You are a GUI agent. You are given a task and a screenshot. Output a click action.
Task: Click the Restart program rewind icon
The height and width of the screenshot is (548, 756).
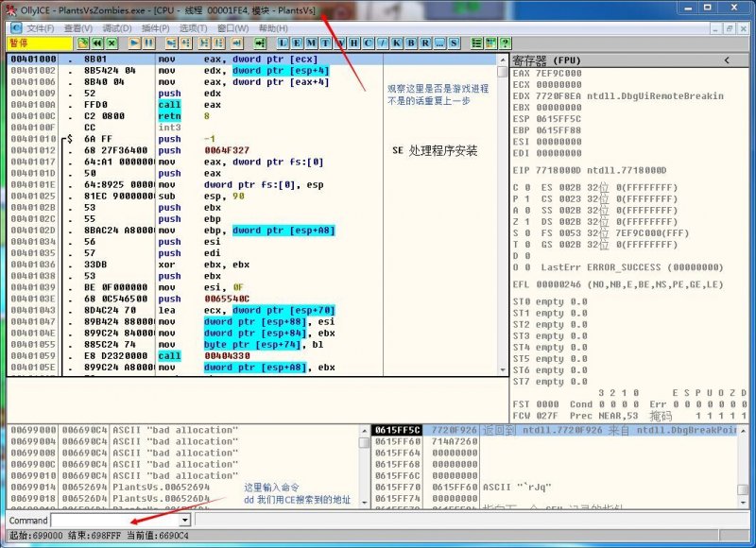coord(97,43)
